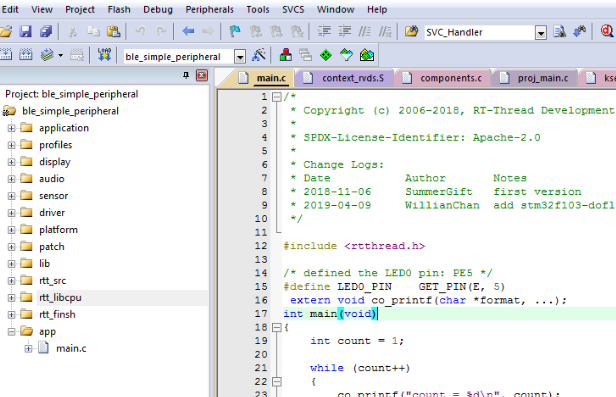
Task: Select the driver folder
Action: click(52, 213)
